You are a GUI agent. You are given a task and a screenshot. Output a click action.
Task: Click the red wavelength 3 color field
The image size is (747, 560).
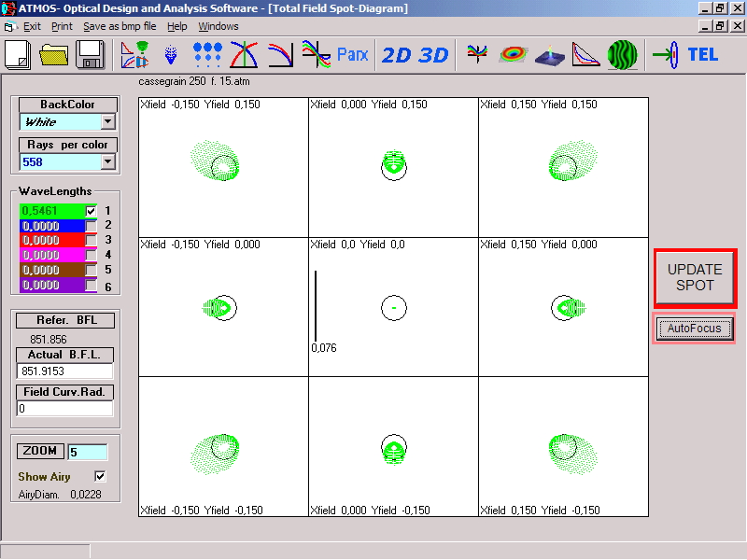(51, 241)
